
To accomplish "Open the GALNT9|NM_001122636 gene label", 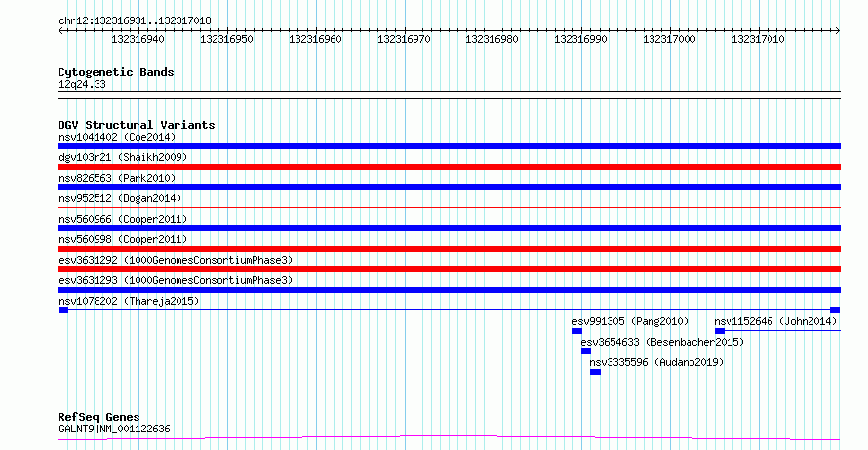I will pyautogui.click(x=114, y=429).
